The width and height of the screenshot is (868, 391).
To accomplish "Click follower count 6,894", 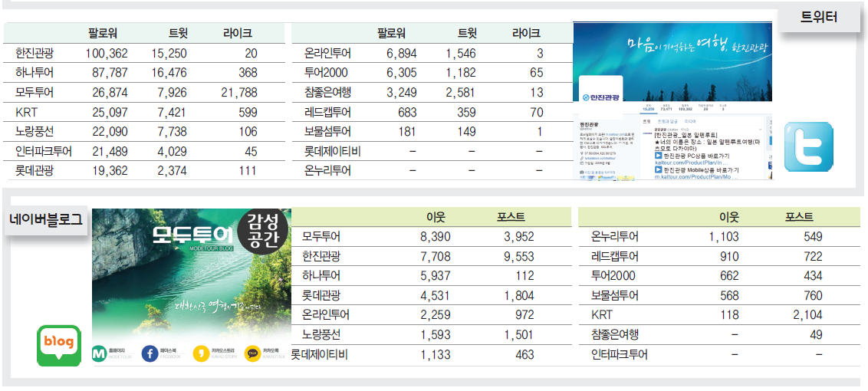I will (x=402, y=54).
